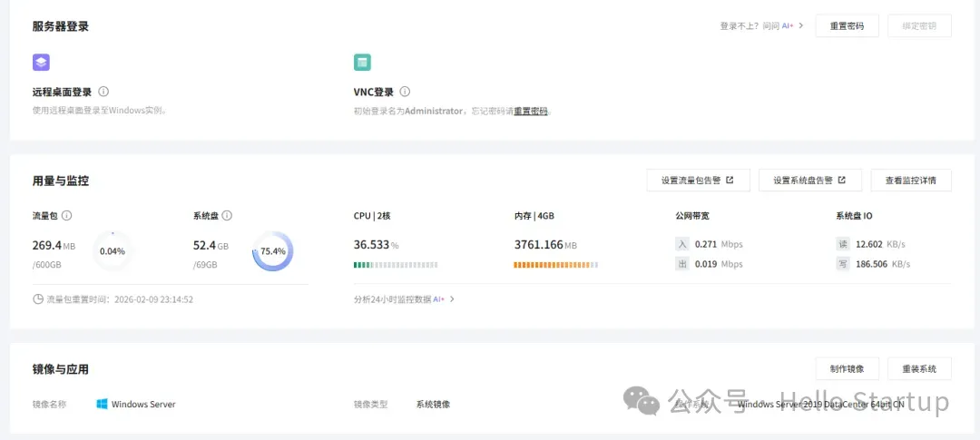Screen dimensions: 980x440
Task: Click the 75.4% system disk usage ring
Action: 272,251
